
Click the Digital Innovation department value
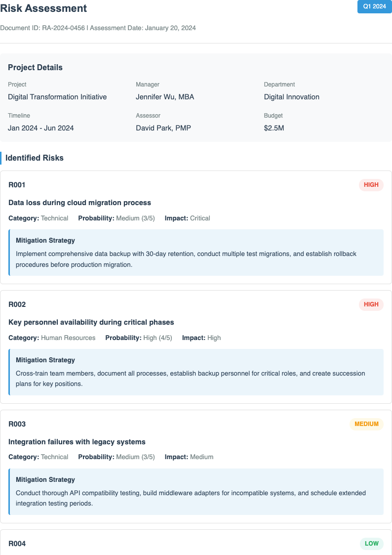click(x=291, y=97)
